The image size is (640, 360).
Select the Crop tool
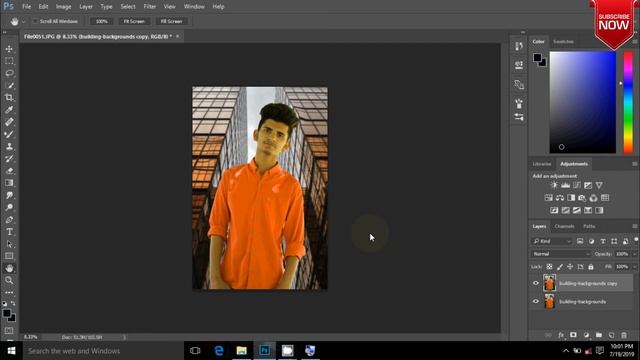[x=9, y=98]
